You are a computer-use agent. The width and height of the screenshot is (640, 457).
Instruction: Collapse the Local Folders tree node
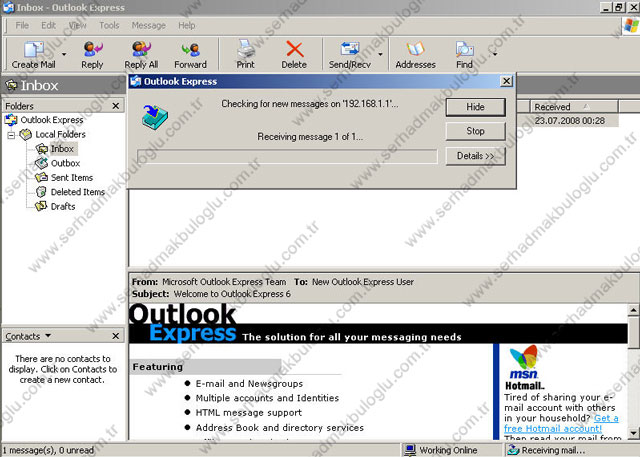11,135
